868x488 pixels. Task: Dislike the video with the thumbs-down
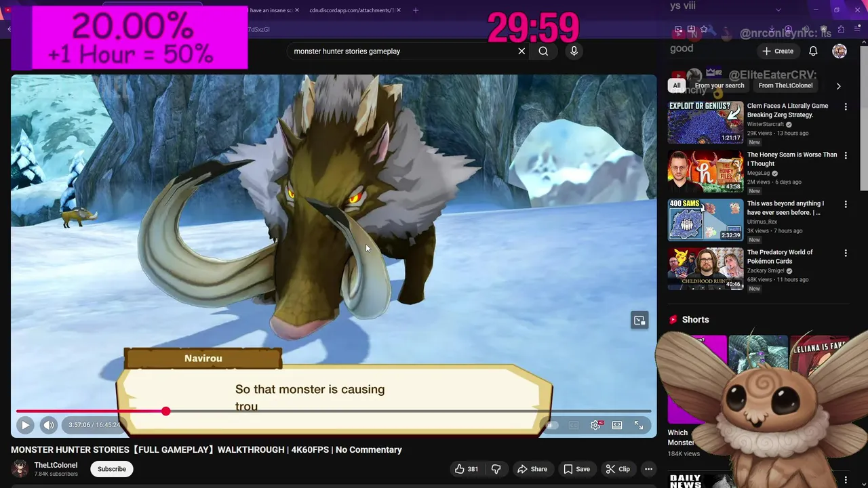[x=496, y=469]
